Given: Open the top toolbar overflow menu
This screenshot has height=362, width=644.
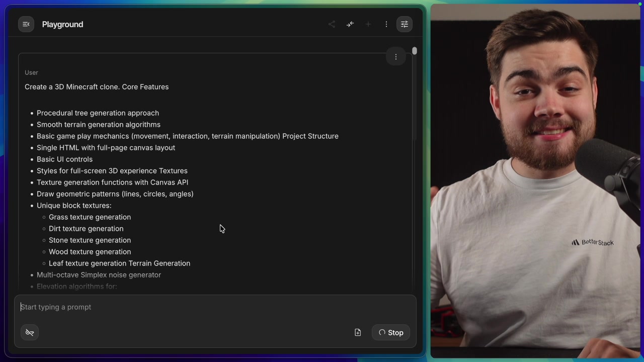Looking at the screenshot, I should pyautogui.click(x=386, y=24).
